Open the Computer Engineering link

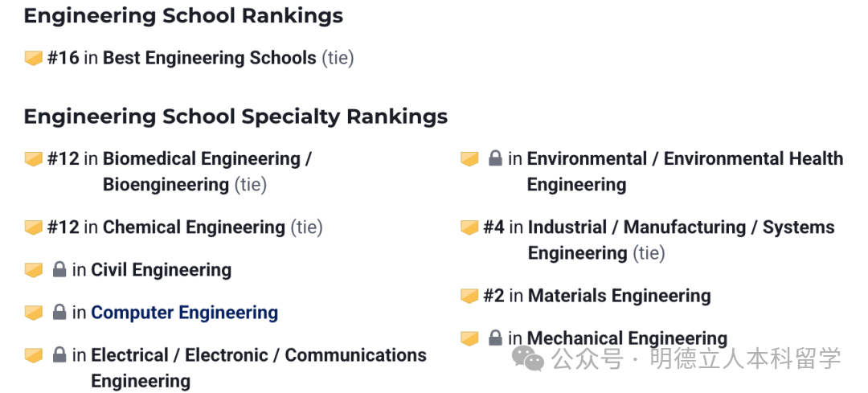click(184, 312)
